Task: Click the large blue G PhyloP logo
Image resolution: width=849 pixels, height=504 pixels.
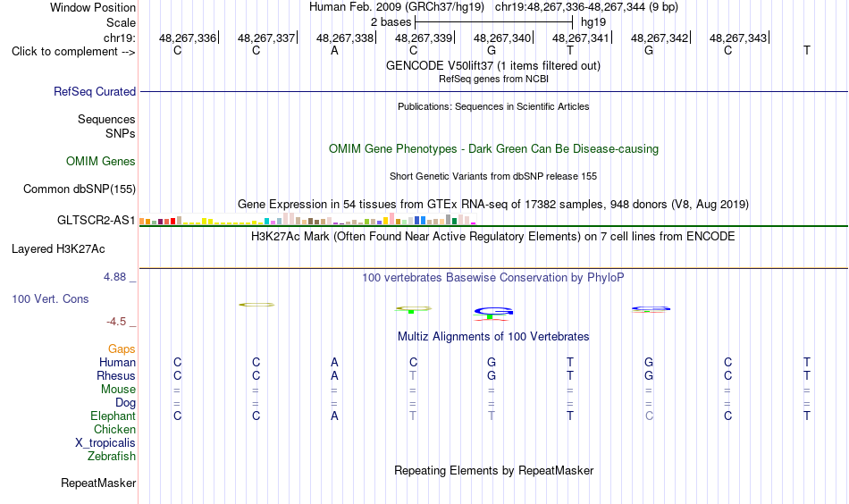Action: (493, 312)
